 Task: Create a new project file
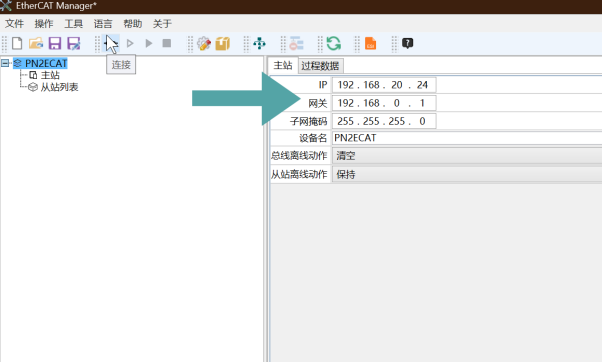click(17, 43)
